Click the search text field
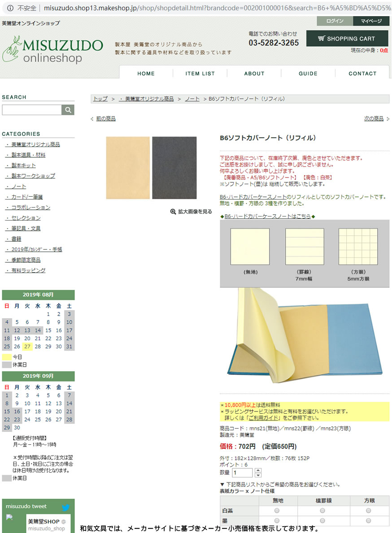 [32, 110]
